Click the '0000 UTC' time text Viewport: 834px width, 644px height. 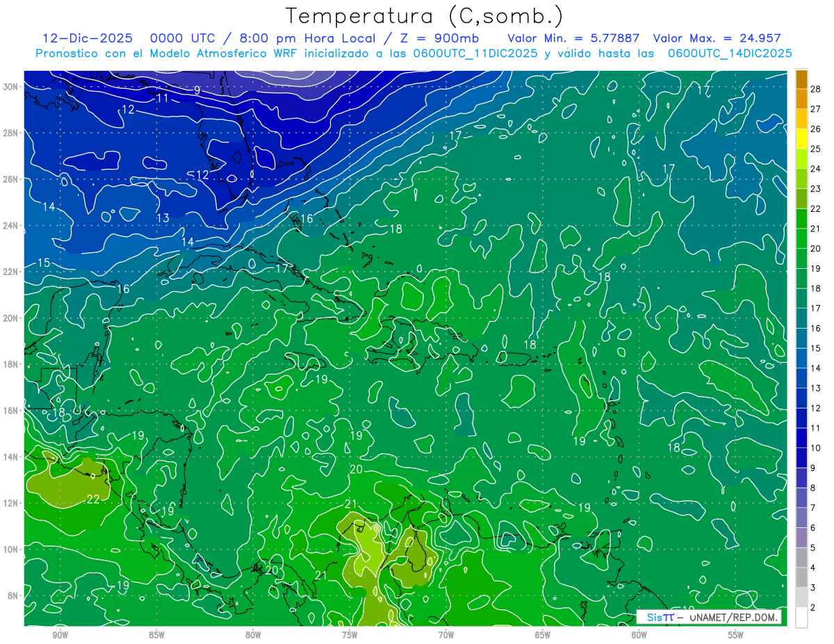tap(183, 38)
